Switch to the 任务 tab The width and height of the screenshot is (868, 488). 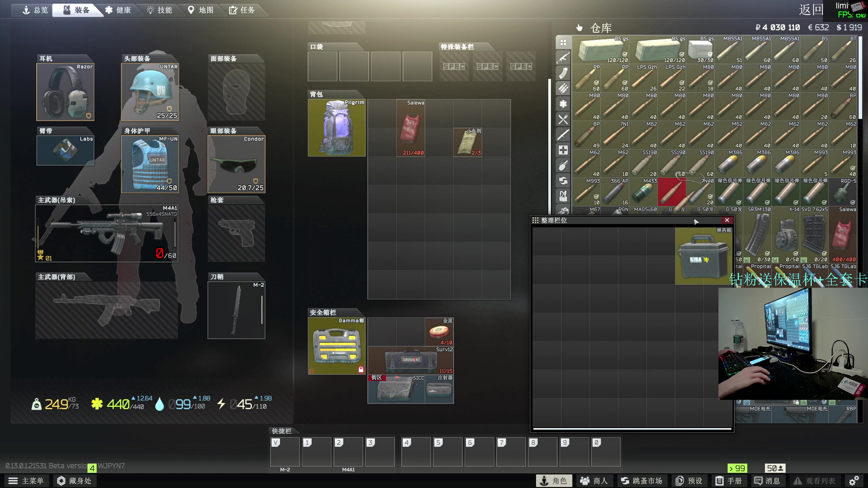tap(242, 10)
